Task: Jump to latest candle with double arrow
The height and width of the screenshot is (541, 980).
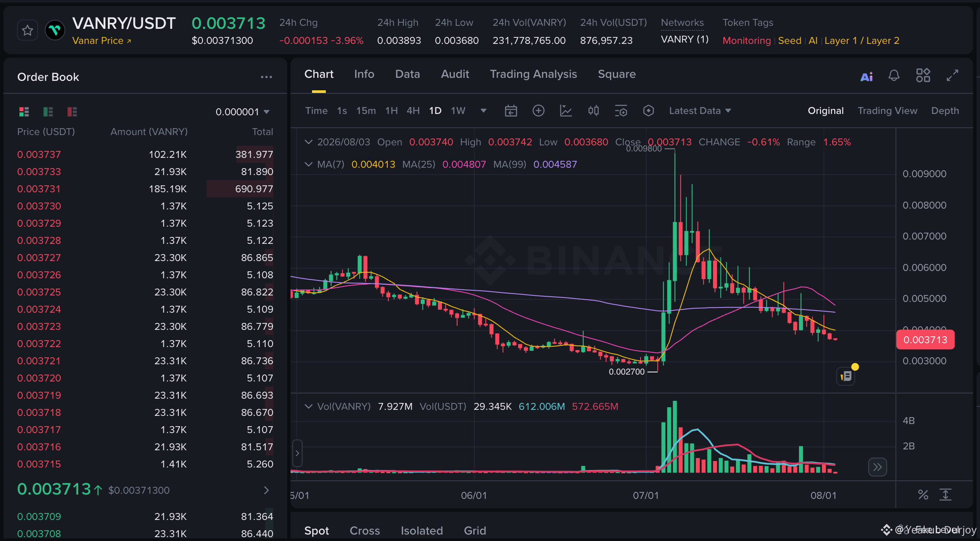Action: pos(878,467)
